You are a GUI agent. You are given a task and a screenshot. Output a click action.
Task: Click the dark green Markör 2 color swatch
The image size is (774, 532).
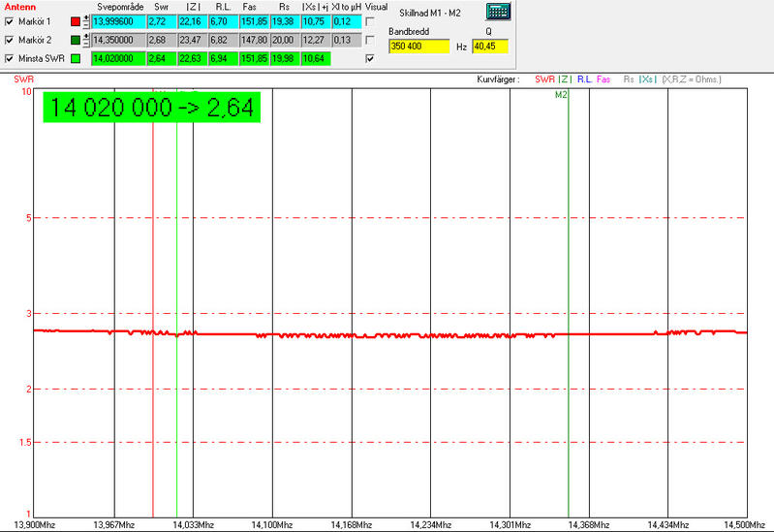pos(76,40)
